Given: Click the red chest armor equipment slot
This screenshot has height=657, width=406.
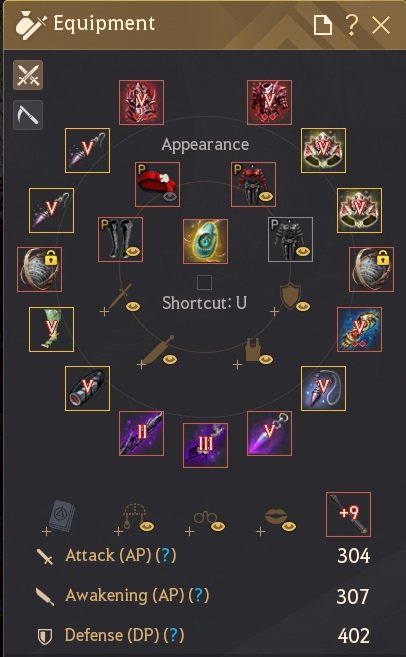Looking at the screenshot, I should point(269,103).
